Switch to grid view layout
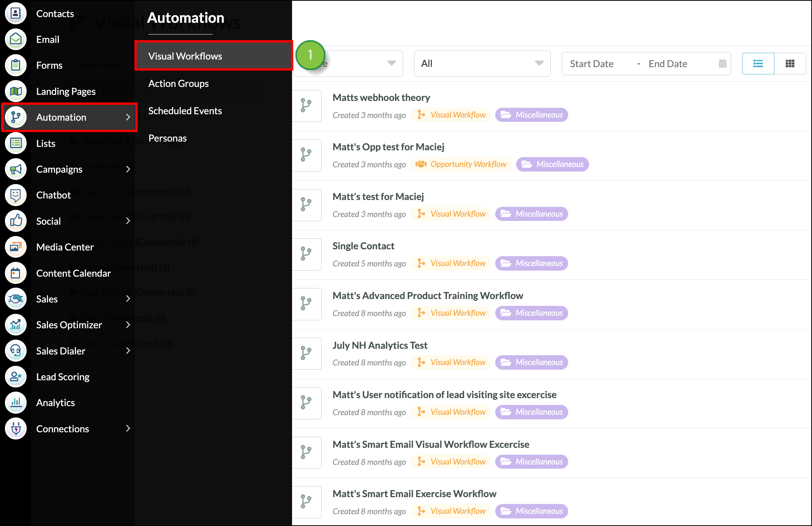This screenshot has height=526, width=812. [790, 63]
